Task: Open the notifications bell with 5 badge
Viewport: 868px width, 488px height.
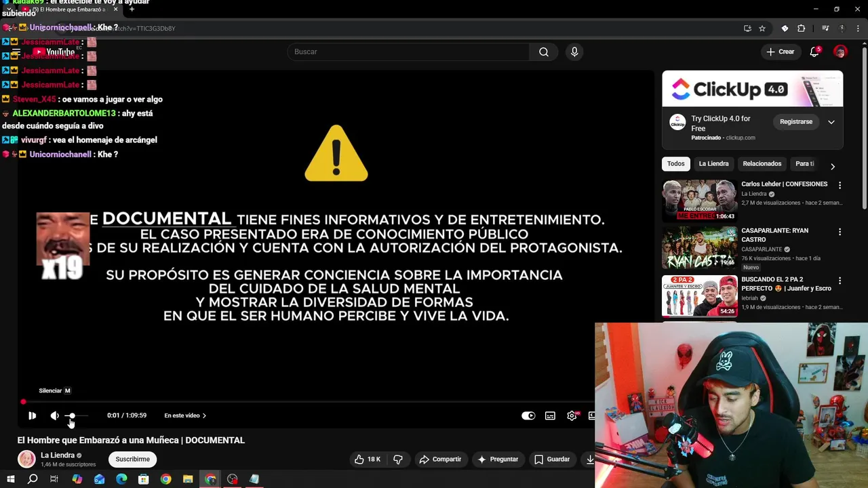Action: point(814,52)
